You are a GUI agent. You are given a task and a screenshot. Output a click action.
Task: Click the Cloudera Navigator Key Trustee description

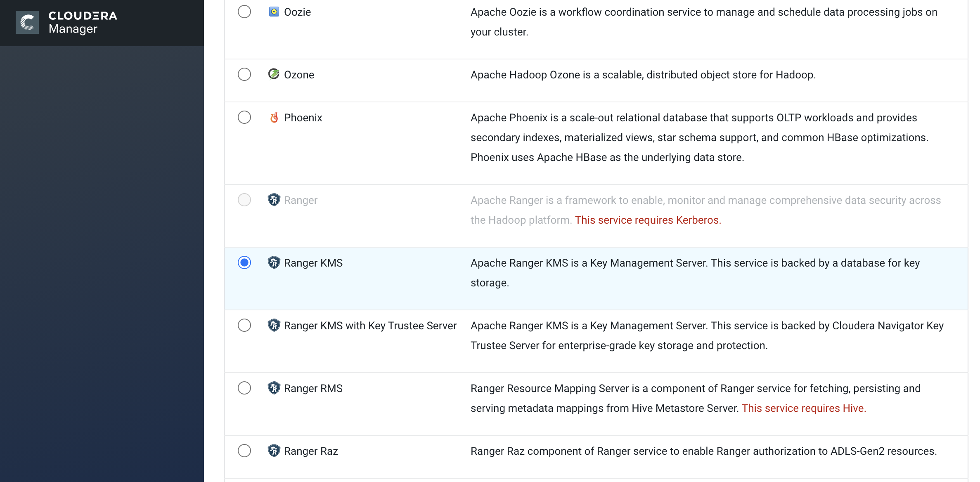(x=707, y=336)
